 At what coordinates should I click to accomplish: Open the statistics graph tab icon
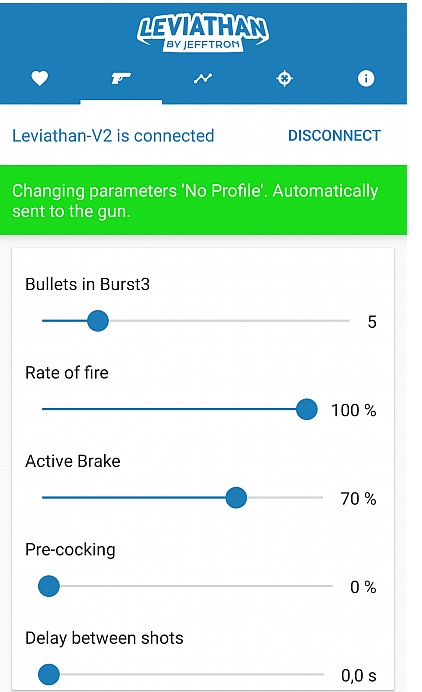pyautogui.click(x=203, y=79)
